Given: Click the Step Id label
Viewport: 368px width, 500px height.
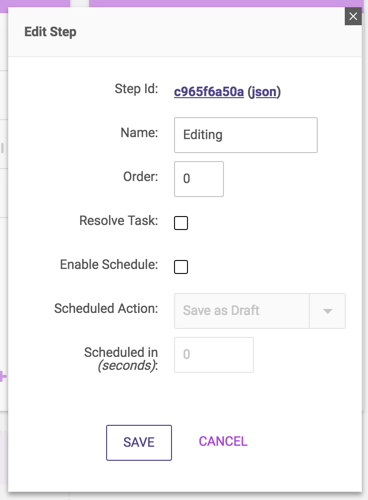Looking at the screenshot, I should tap(136, 89).
